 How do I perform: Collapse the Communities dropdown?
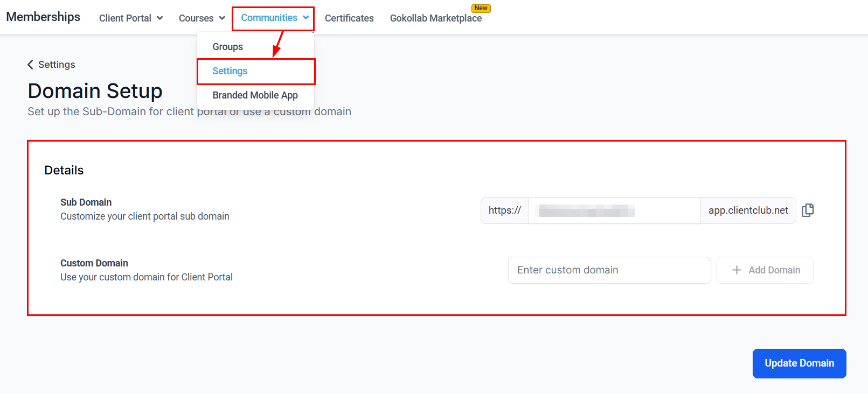click(x=275, y=18)
